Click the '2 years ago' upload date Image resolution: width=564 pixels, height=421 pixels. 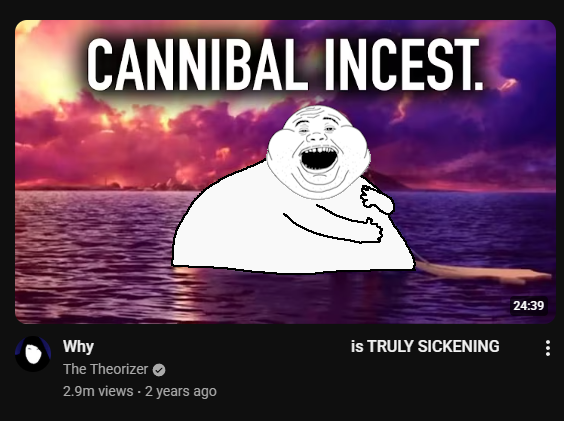181,391
